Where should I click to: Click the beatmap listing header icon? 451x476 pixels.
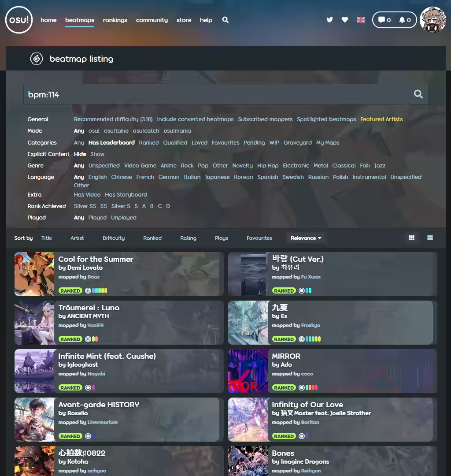[37, 59]
